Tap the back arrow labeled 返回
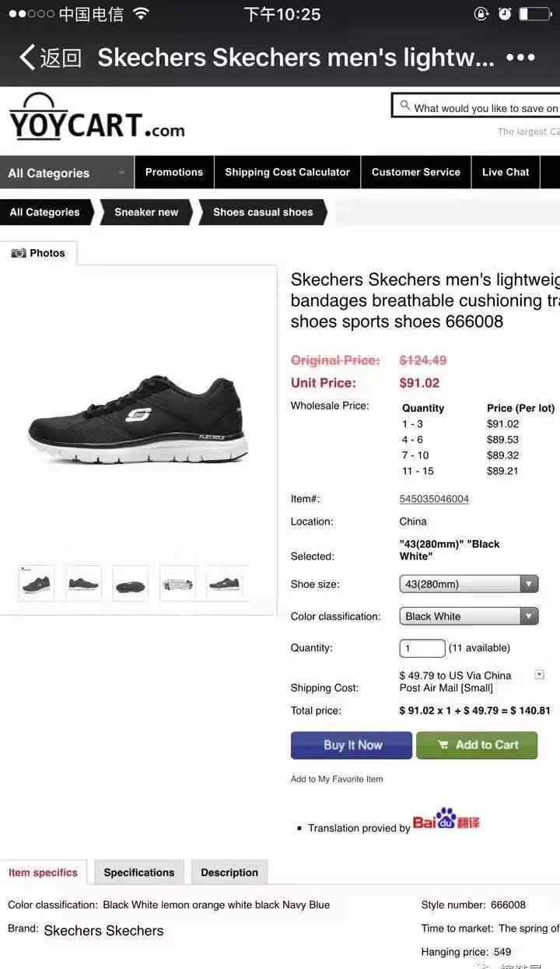Viewport: 560px width, 969px height. [x=51, y=58]
